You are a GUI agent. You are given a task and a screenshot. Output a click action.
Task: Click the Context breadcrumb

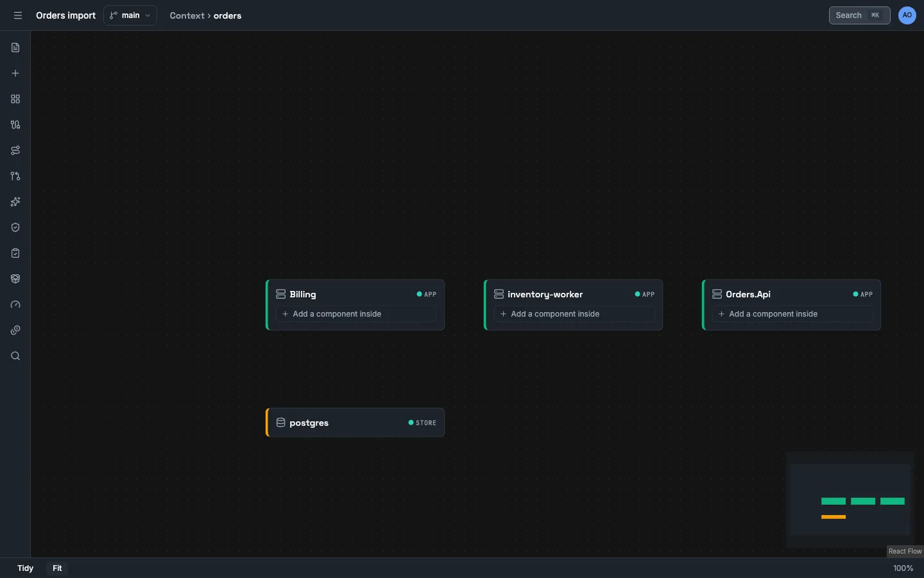coord(187,15)
